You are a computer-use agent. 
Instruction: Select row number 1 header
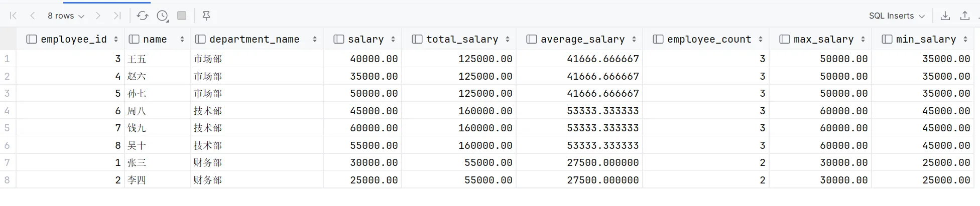[x=8, y=59]
